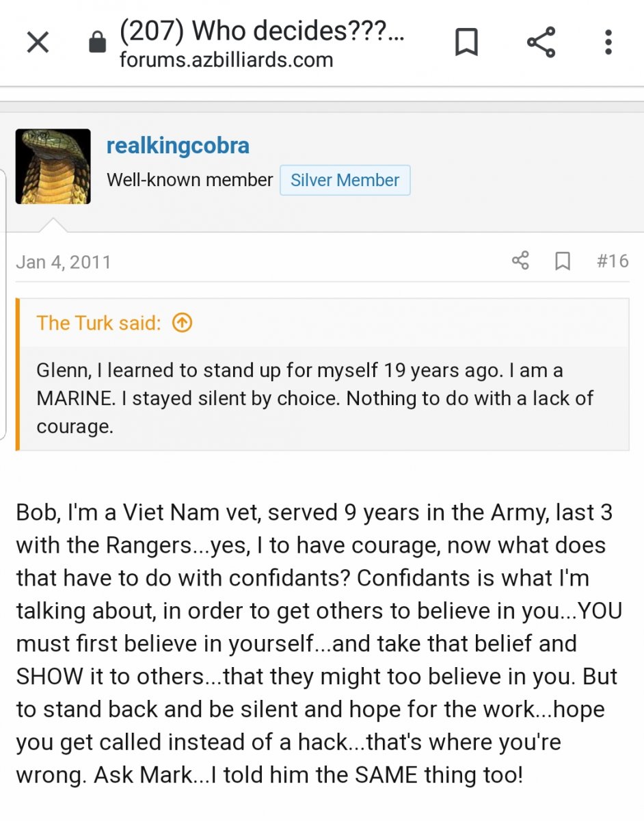Share the page using the browser share icon
The height and width of the screenshot is (821, 644).
tap(541, 42)
